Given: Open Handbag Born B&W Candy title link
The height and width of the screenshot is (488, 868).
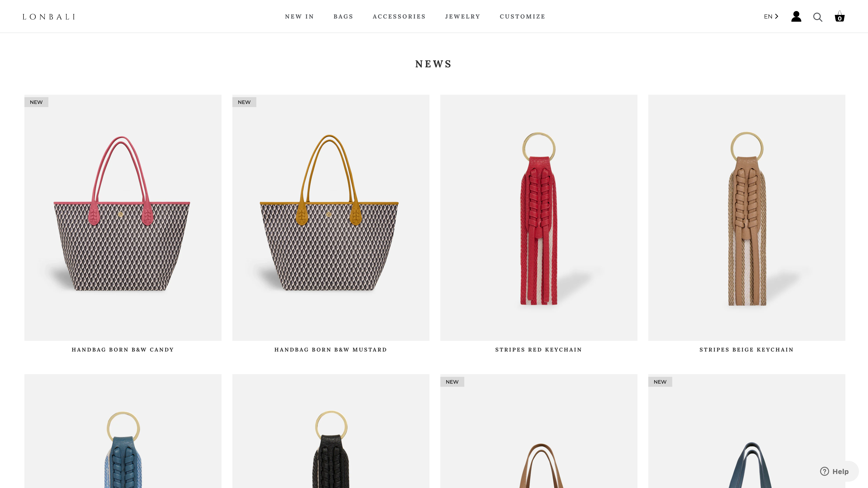Looking at the screenshot, I should tap(123, 350).
